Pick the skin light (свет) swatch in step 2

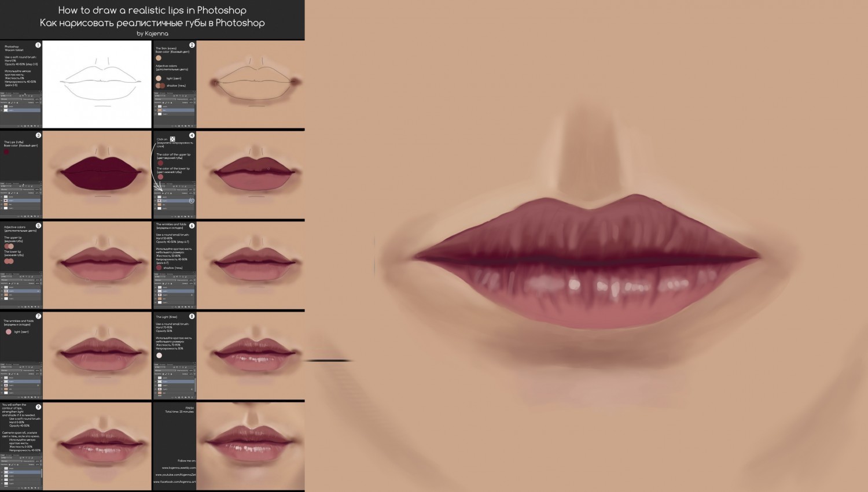(159, 78)
